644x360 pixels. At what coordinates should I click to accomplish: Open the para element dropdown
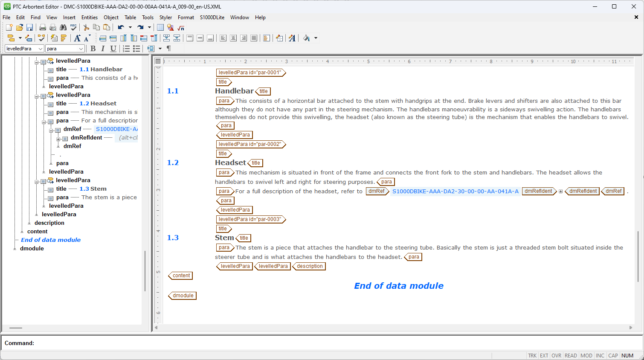(81, 49)
